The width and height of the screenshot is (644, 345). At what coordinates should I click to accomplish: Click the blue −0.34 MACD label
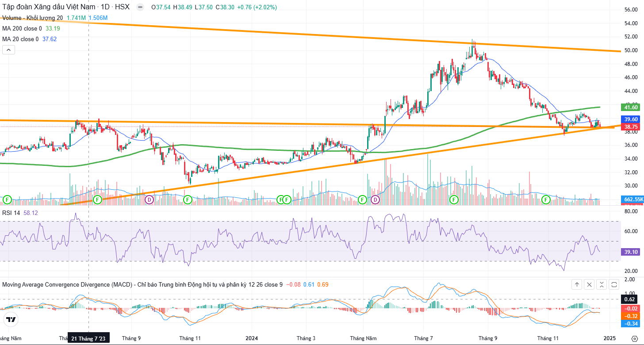tap(631, 324)
